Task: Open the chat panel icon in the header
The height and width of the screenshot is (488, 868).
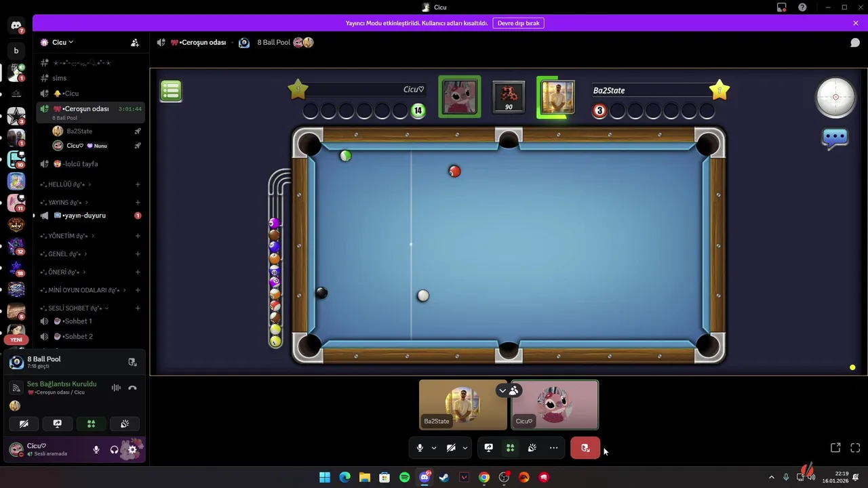Action: 855,43
